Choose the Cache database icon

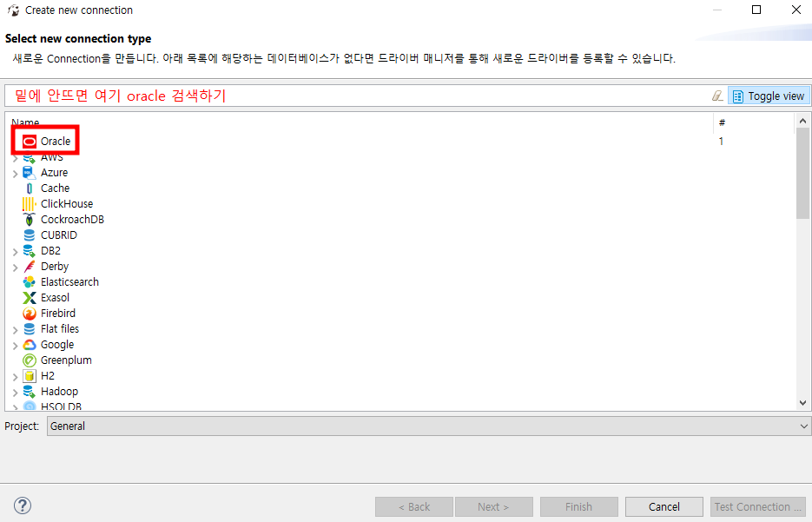[29, 188]
